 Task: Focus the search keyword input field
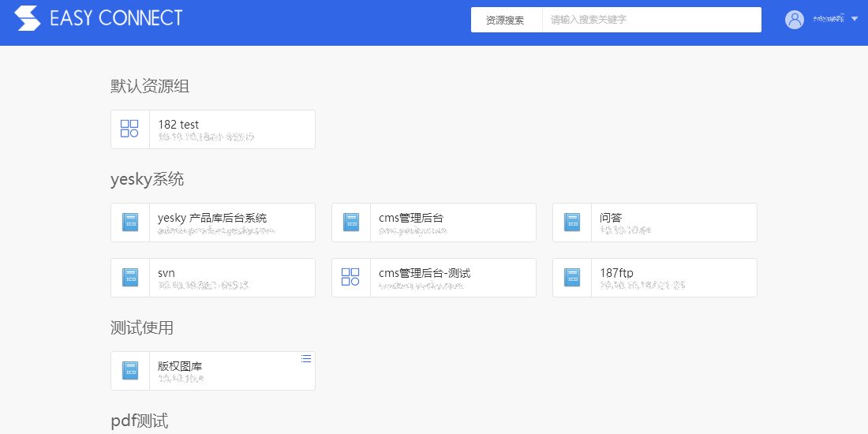click(x=651, y=20)
